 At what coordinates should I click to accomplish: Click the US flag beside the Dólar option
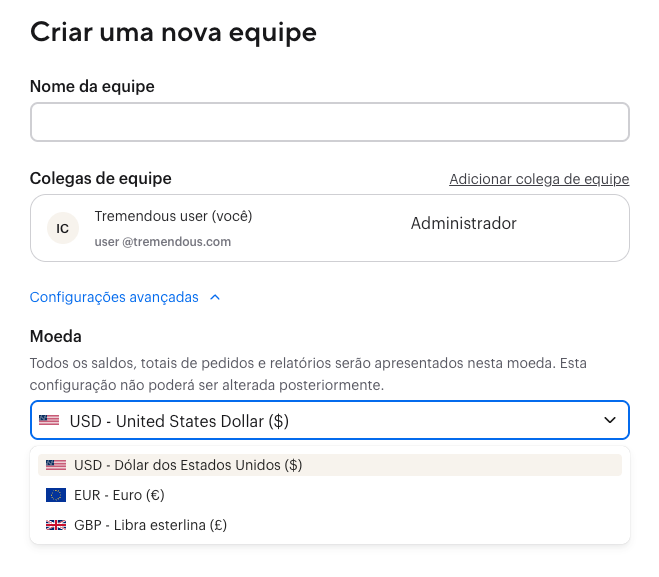point(56,465)
